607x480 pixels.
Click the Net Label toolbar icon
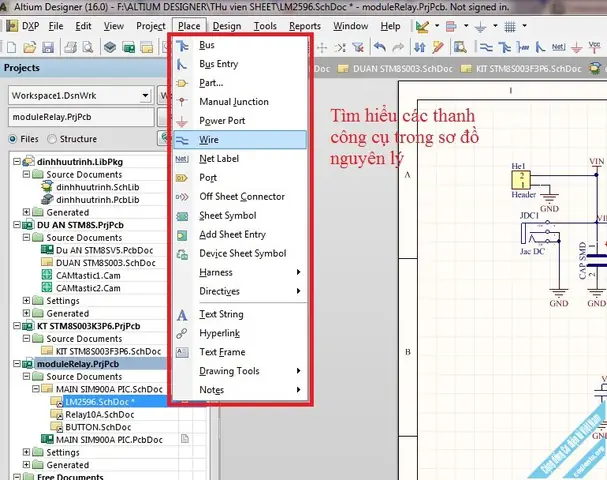click(558, 47)
